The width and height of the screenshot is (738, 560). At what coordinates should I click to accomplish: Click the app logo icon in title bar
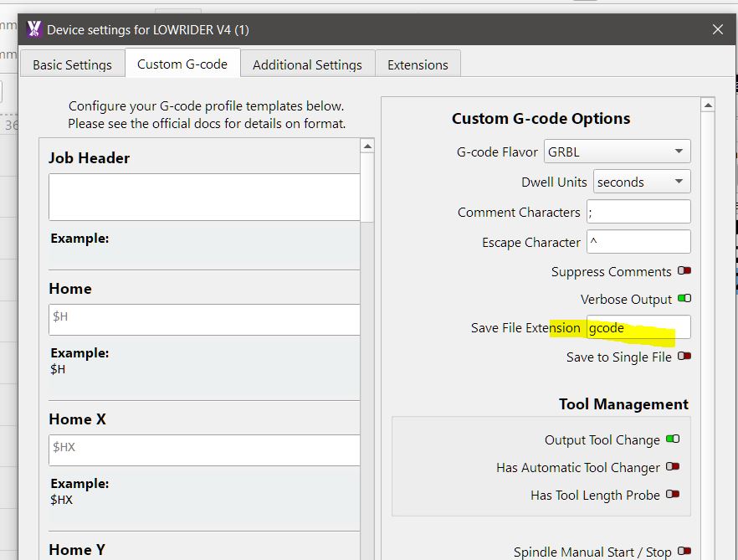[x=33, y=29]
